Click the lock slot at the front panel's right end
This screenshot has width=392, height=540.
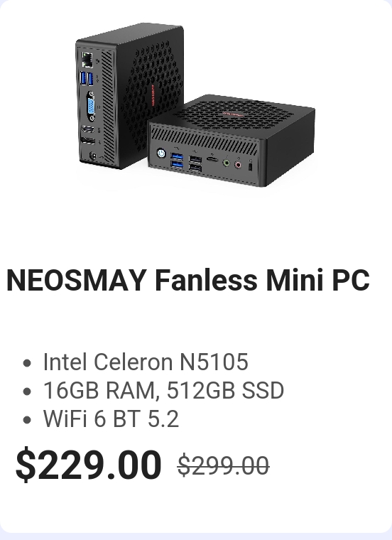[x=250, y=166]
